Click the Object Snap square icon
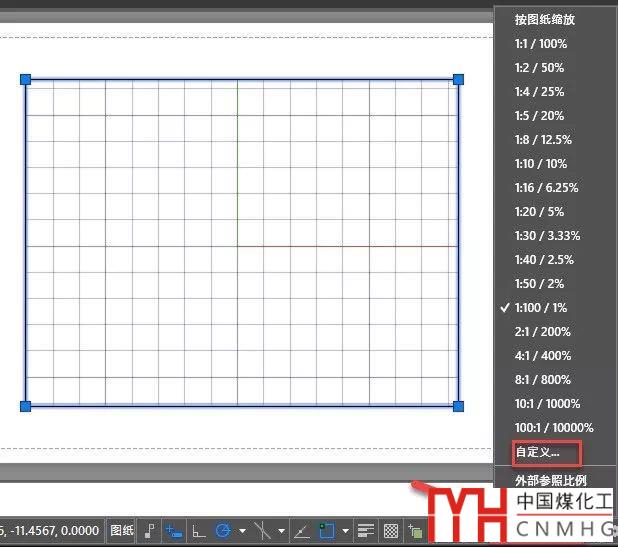Image resolution: width=618 pixels, height=547 pixels. tap(326, 530)
